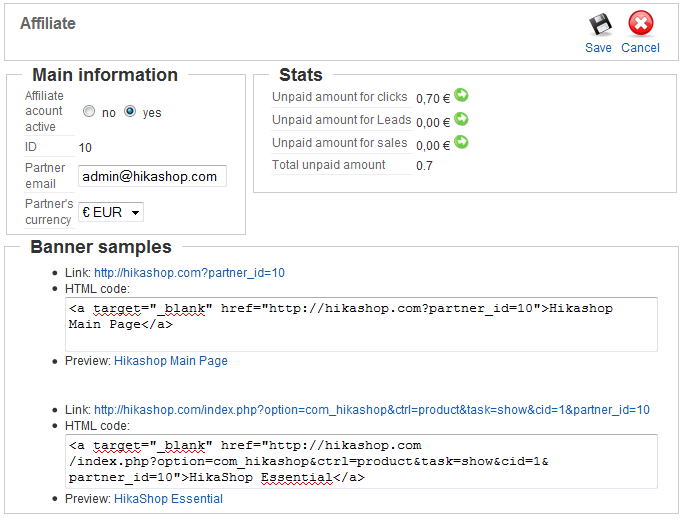Click the first HTML code text area

(361, 324)
